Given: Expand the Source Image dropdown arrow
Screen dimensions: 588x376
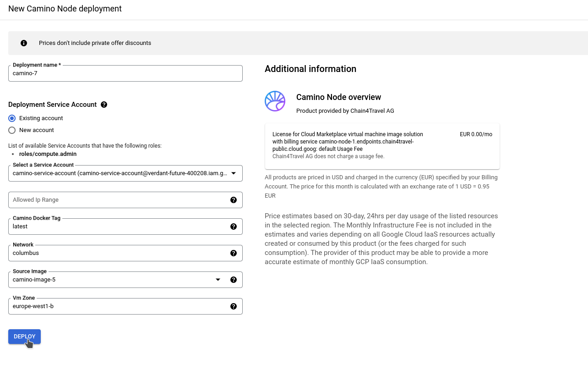Looking at the screenshot, I should 218,280.
